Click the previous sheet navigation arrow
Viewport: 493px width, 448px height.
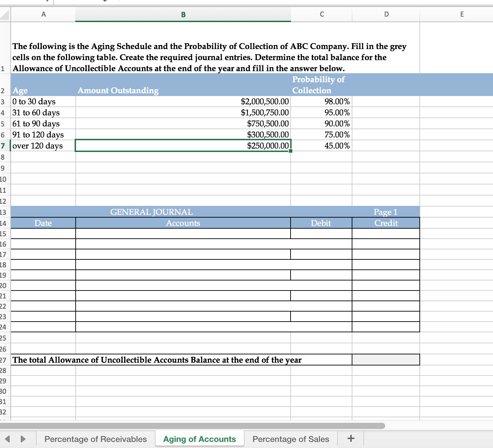[x=8, y=439]
